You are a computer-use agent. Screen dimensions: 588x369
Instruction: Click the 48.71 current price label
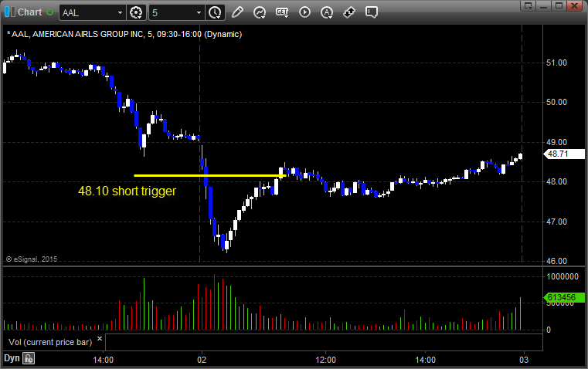tap(564, 154)
